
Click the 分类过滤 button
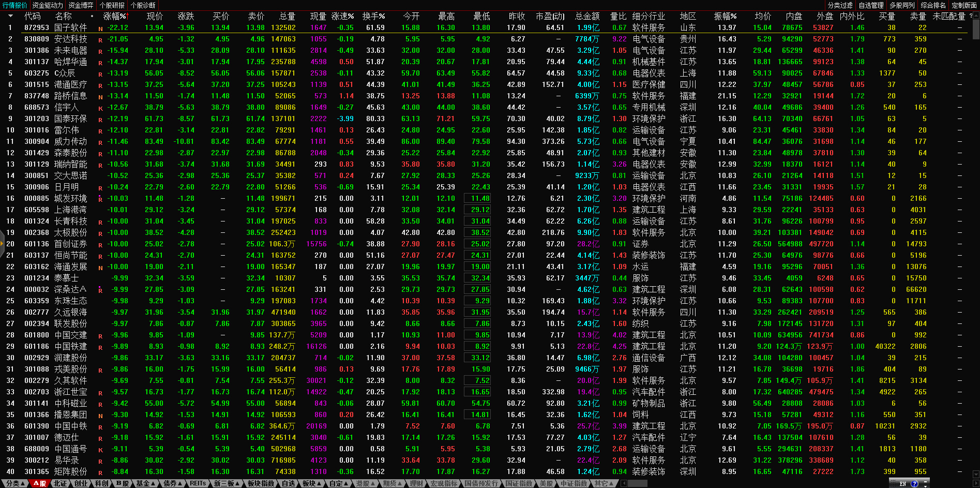click(x=840, y=5)
